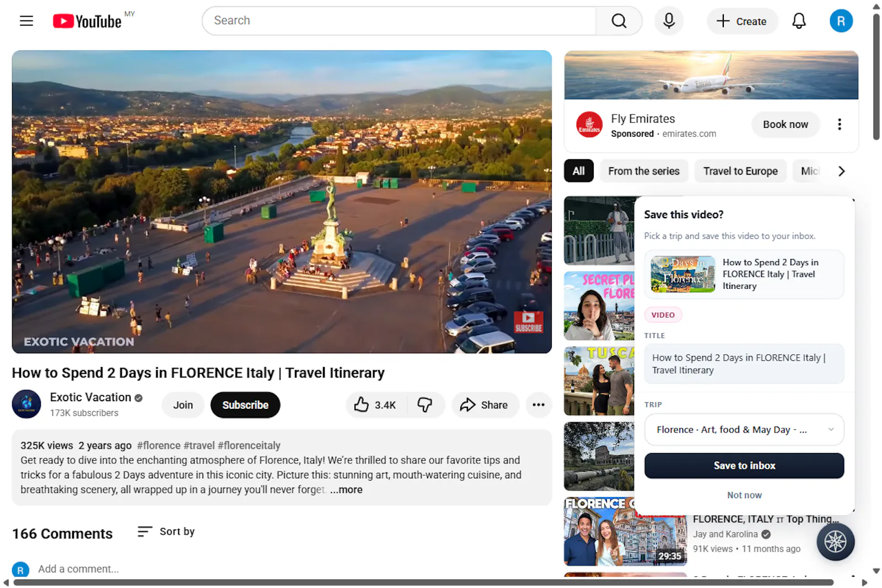
Task: Click the scrollbar down arrow
Action: pyautogui.click(x=876, y=571)
